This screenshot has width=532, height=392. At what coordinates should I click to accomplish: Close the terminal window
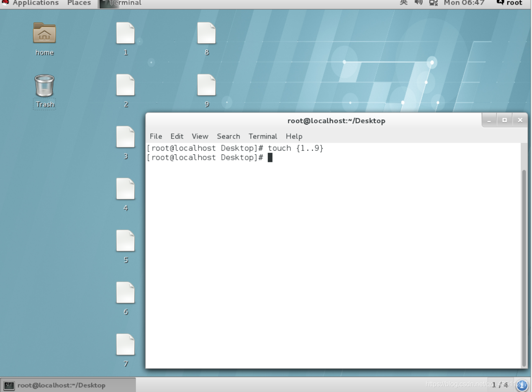(520, 120)
